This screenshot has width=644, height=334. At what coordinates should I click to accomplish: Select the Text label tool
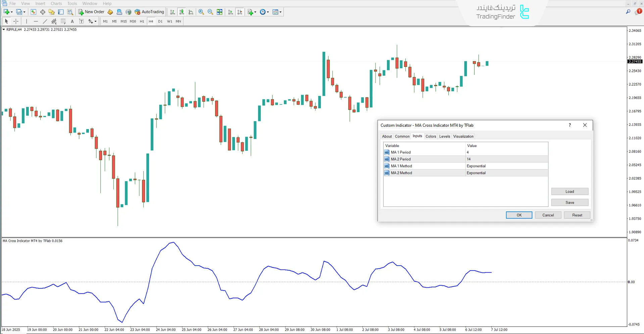coord(81,21)
